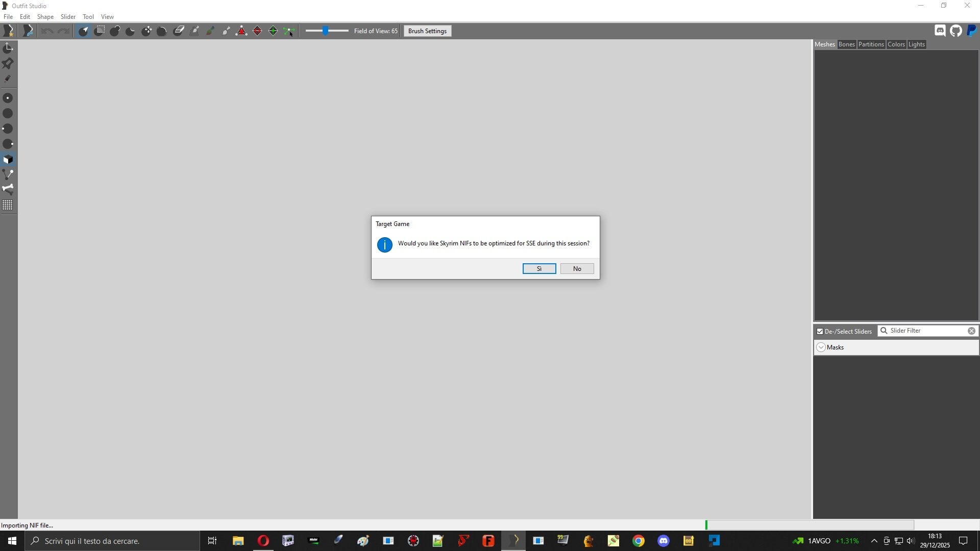Toggle the left-dot mirror mode icon
Screen dimensions: 980x551
tap(8, 129)
